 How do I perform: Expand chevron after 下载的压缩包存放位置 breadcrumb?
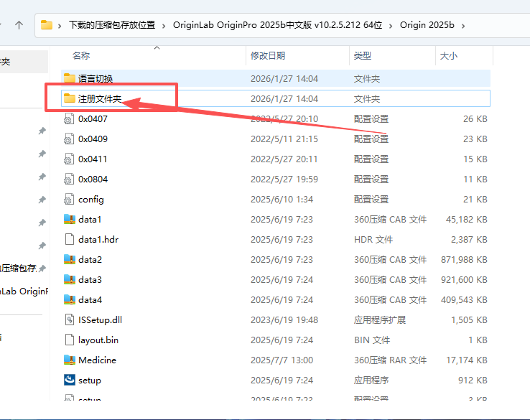164,26
